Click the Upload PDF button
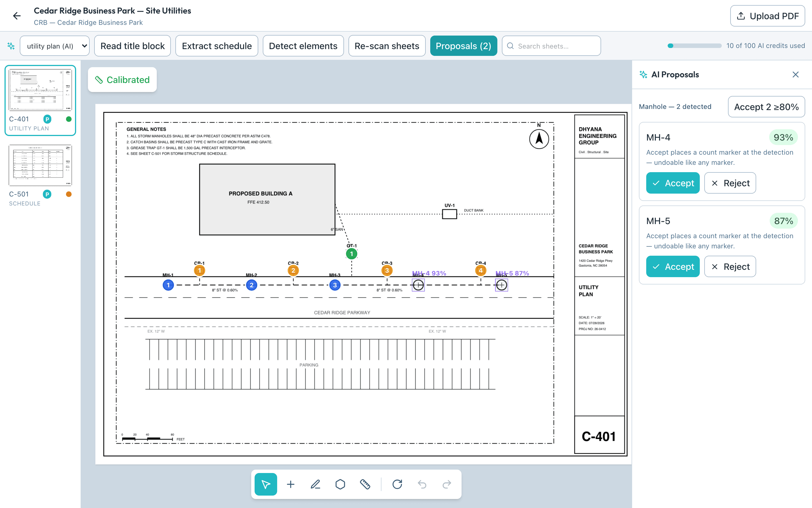Image resolution: width=812 pixels, height=508 pixels. pos(767,16)
